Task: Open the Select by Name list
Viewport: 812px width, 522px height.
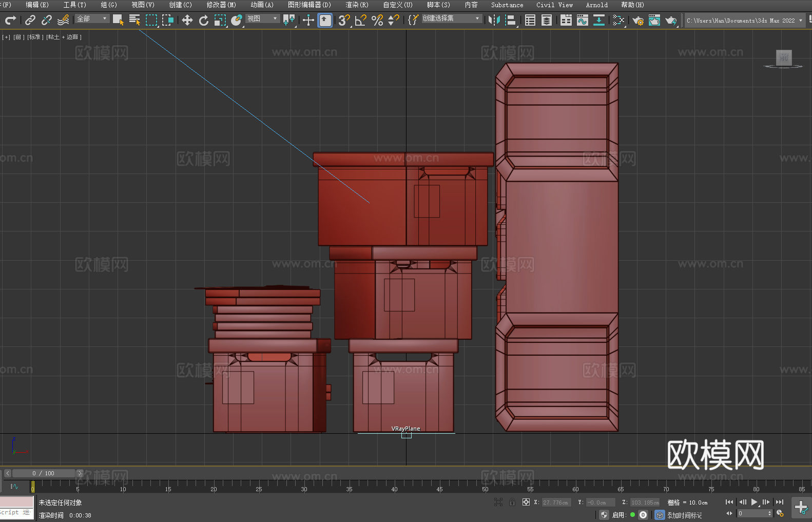Action: coord(134,20)
